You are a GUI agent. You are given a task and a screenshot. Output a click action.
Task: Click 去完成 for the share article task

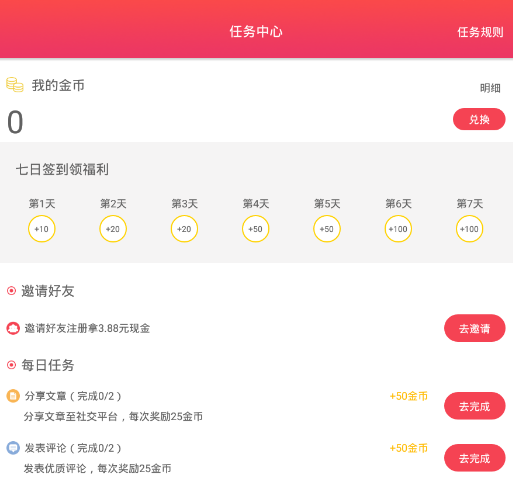click(x=475, y=406)
